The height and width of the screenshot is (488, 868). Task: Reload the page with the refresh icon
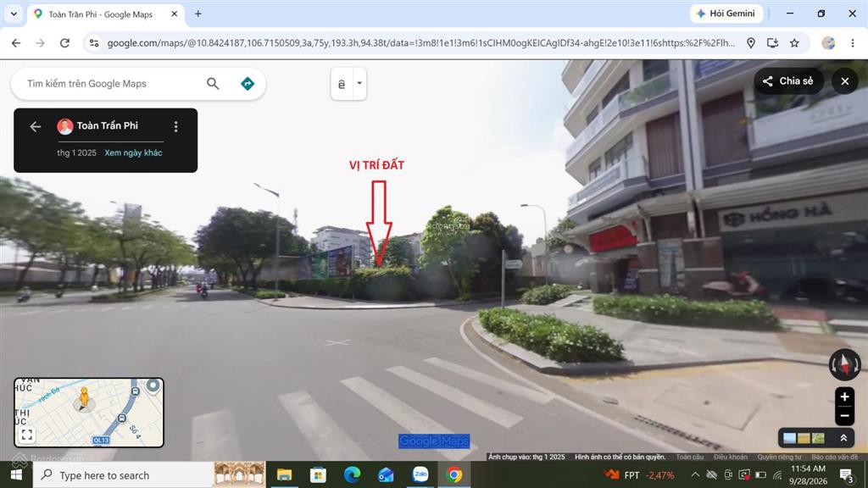[64, 43]
